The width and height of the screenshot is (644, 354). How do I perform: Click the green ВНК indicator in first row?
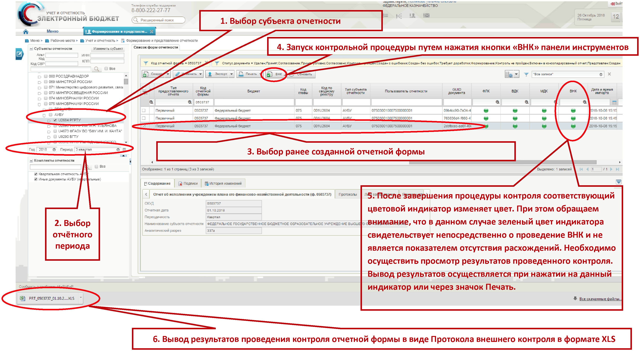point(573,111)
